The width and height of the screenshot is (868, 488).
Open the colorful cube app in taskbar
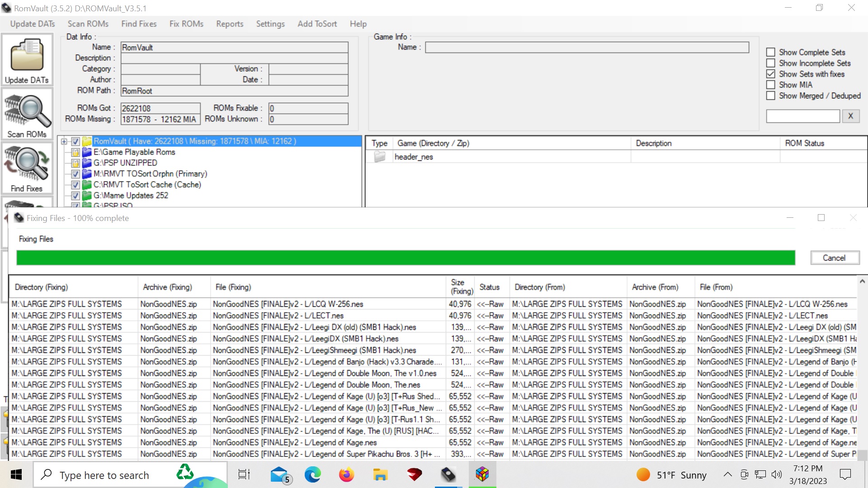tap(482, 474)
